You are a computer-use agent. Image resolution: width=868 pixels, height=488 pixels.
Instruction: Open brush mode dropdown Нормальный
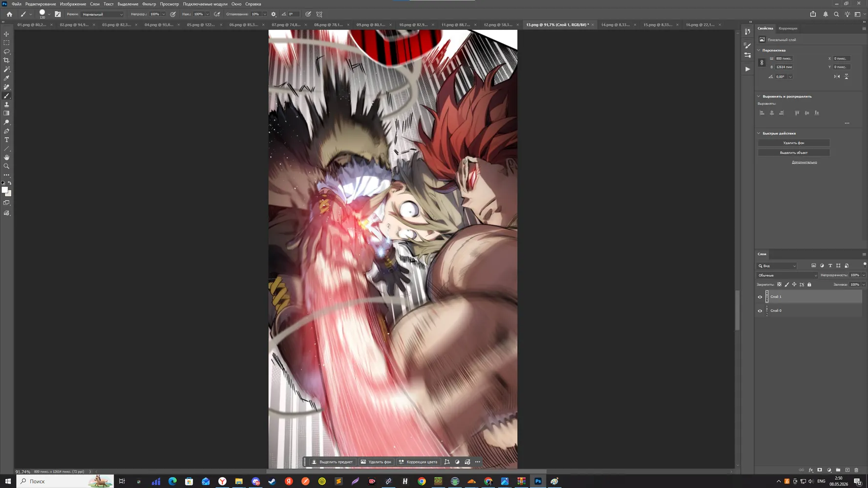click(x=103, y=14)
